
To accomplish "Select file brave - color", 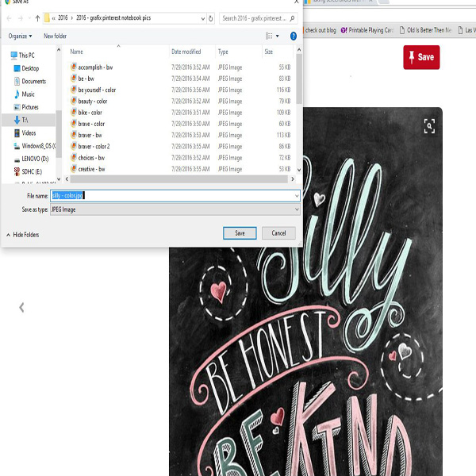I will pyautogui.click(x=91, y=124).
